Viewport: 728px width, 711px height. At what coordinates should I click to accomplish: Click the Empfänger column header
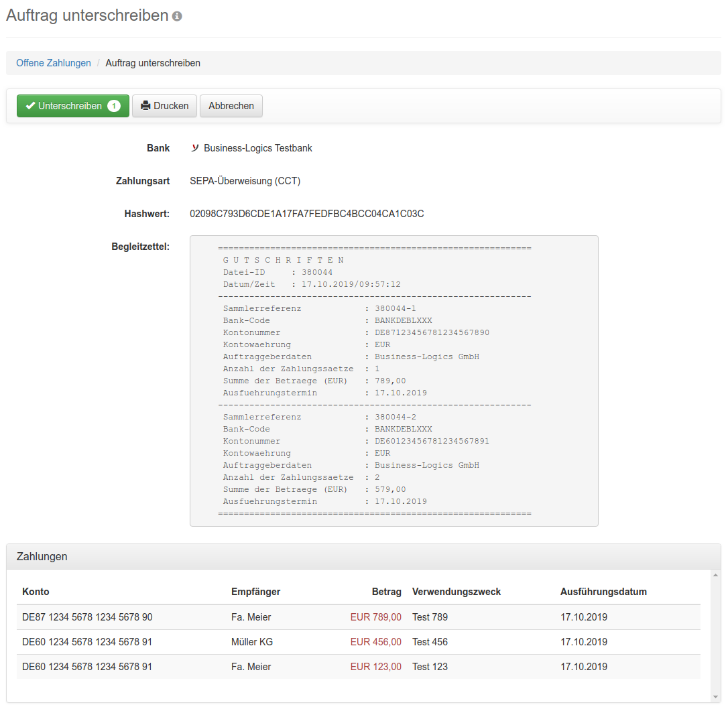[x=255, y=592]
